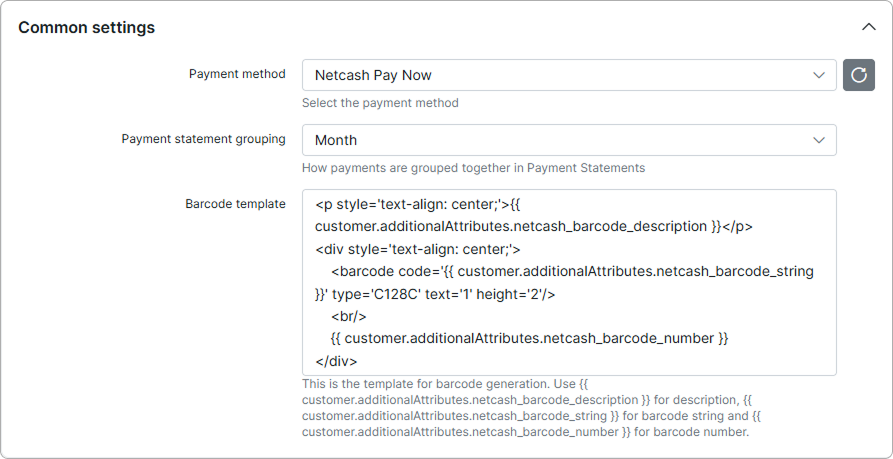Click the chevron arrow in the Month field
Image resolution: width=893 pixels, height=459 pixels.
click(x=819, y=140)
